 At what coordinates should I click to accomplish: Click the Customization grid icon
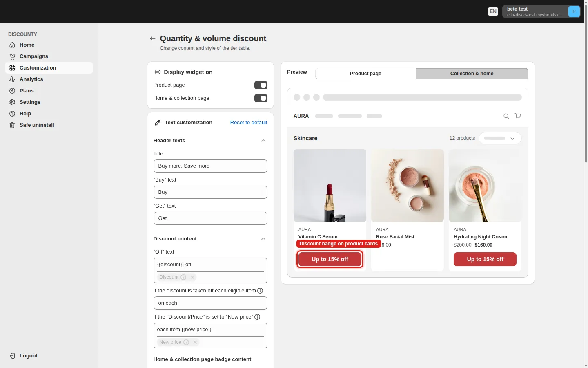click(12, 68)
